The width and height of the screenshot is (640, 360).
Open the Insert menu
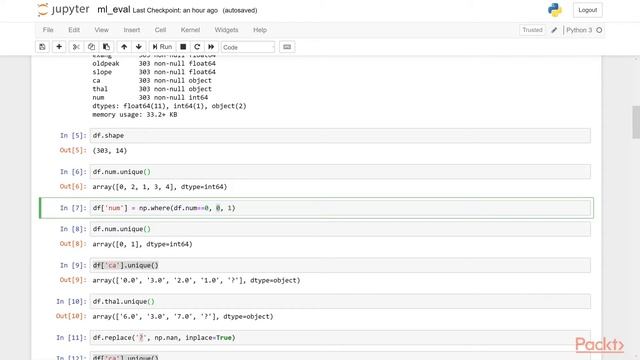(132, 30)
